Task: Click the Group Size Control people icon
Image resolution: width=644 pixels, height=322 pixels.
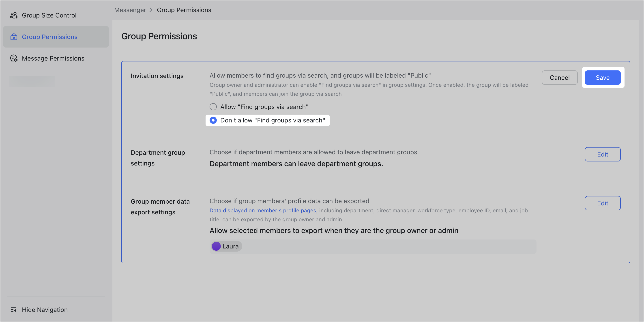Action: click(x=13, y=15)
